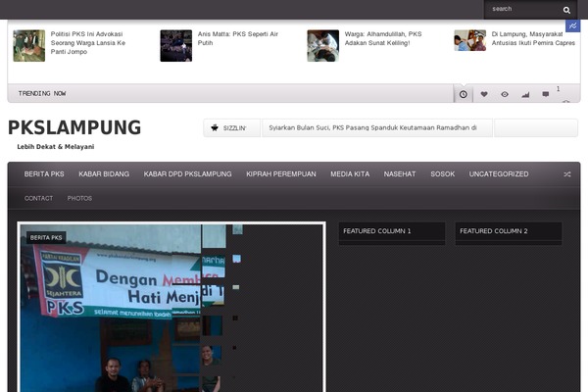588x392 pixels.
Task: Click the BERITA PKS tag on featured image
Action: pyautogui.click(x=46, y=237)
